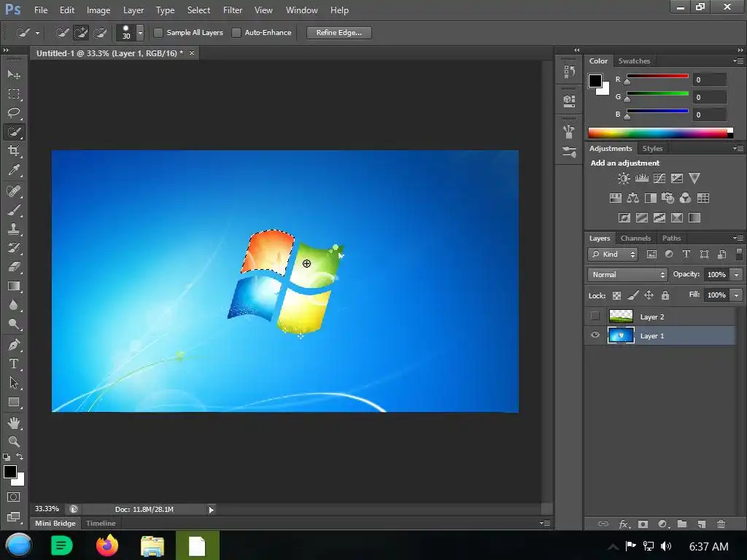
Task: Select the History Brush tool
Action: 14,248
